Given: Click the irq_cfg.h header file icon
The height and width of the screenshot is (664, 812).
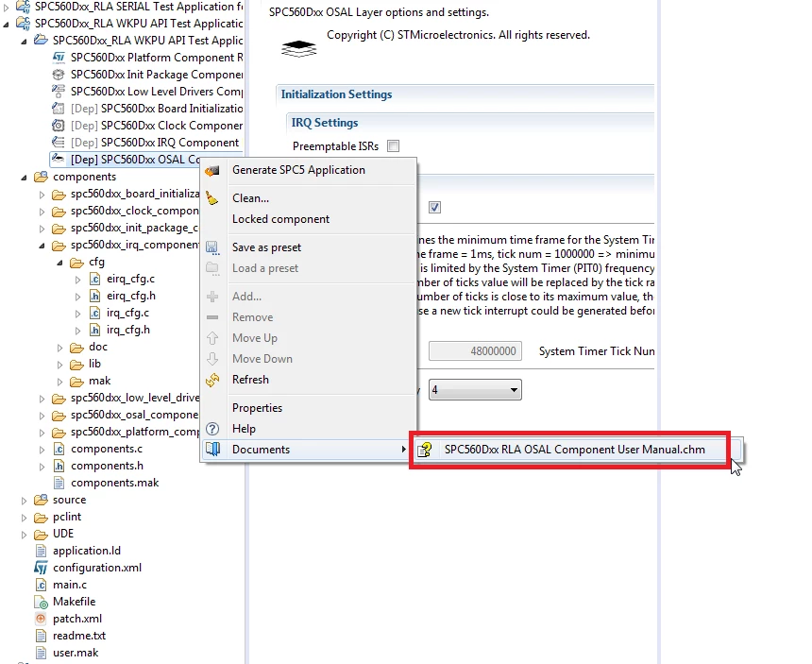Looking at the screenshot, I should 94,330.
